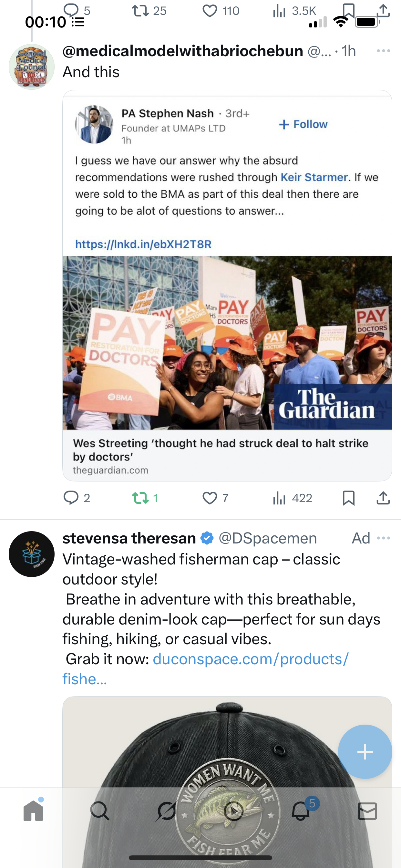Open medicalmodelwithabriochebun profile avatar

(x=32, y=67)
